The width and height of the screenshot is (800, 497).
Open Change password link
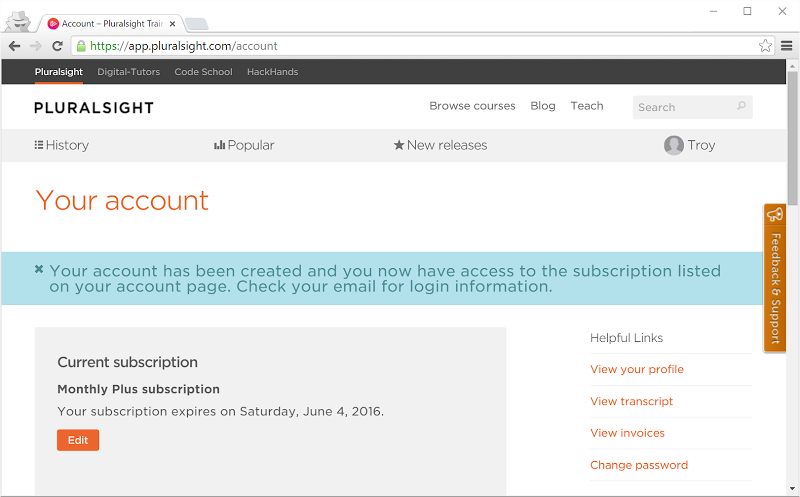639,465
